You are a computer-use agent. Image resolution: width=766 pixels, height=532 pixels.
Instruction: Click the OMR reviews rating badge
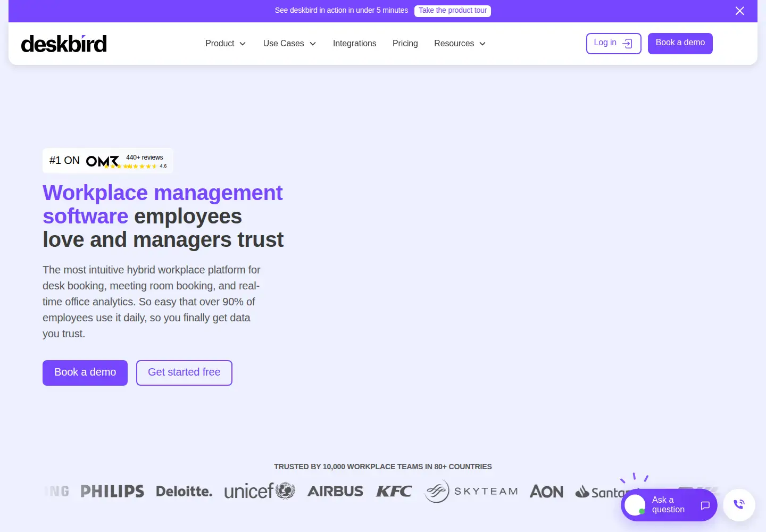pyautogui.click(x=108, y=161)
